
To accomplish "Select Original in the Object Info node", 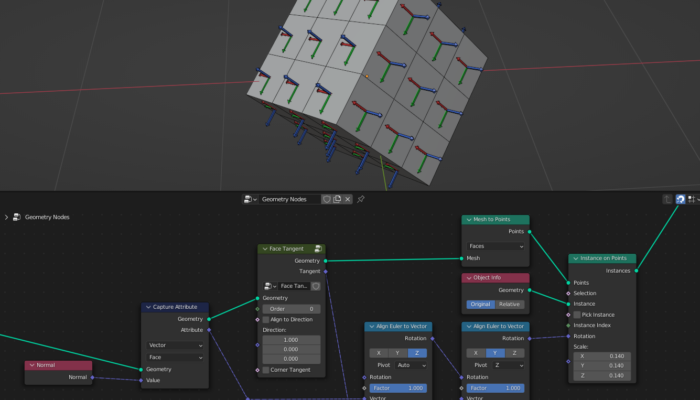I will (x=482, y=304).
